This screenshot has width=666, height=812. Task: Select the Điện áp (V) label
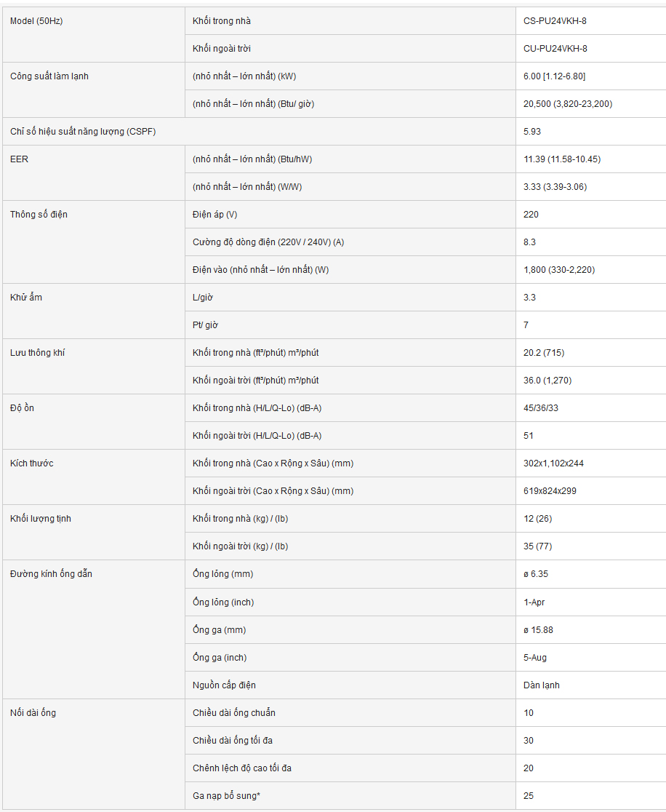214,215
